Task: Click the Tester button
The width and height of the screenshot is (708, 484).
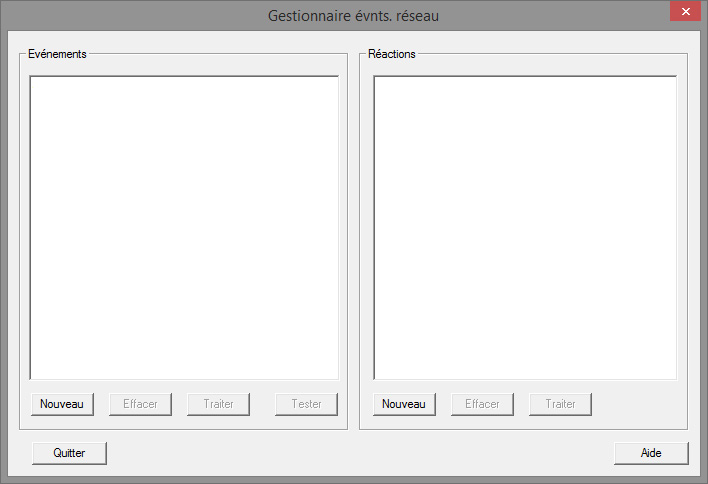Action: click(x=306, y=404)
